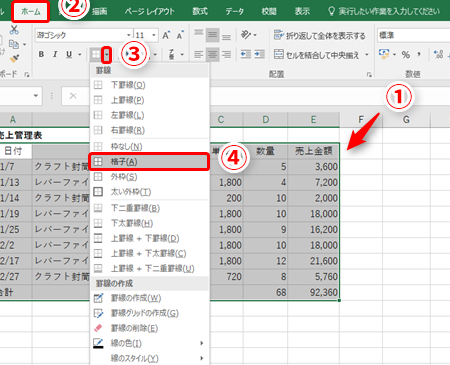Click the formula bar cancel X button
The image size is (450, 365).
[73, 96]
